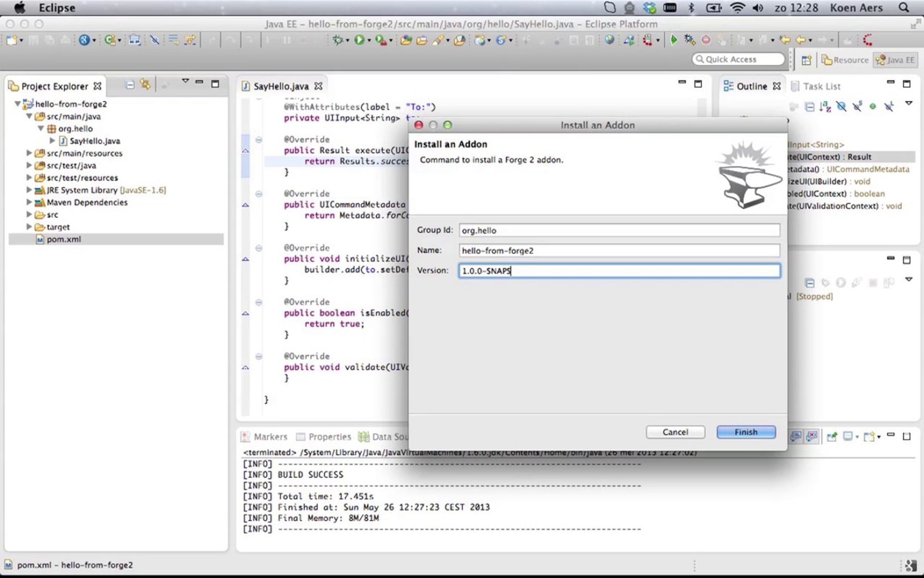This screenshot has width=924, height=578.
Task: Toggle the search-lines icon in main toolbar
Action: (x=174, y=40)
